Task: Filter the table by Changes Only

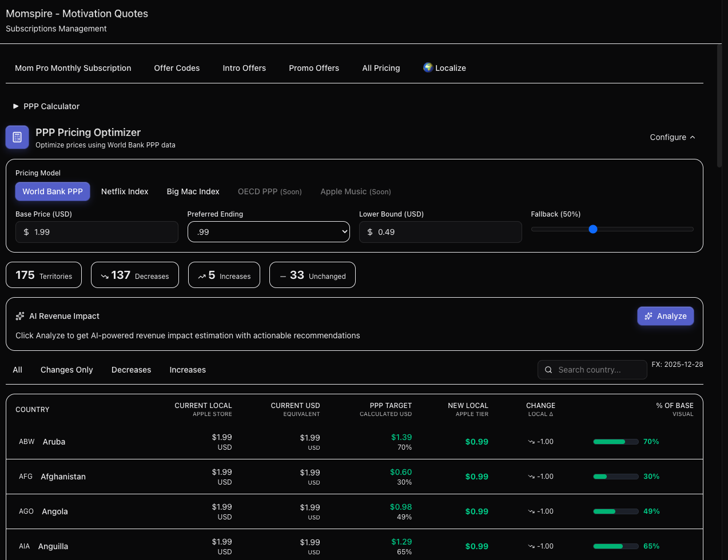Action: click(66, 370)
